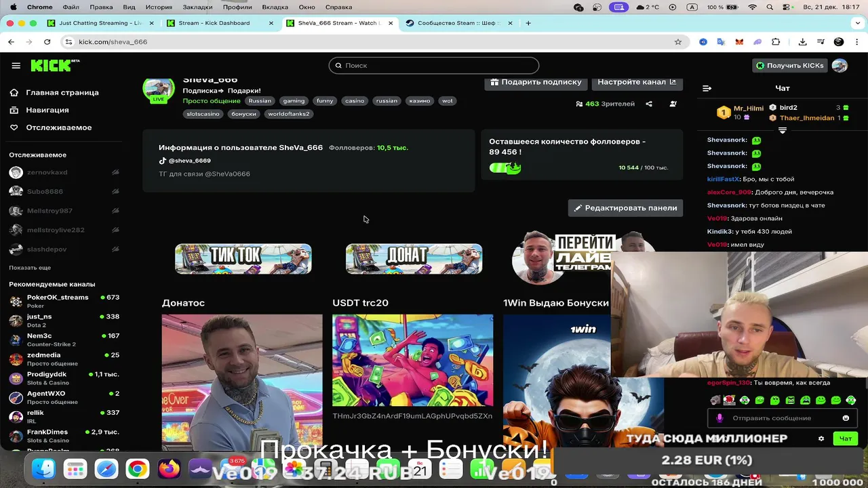Click the crying green emote in chat
Viewport: 868px width, 488px height.
[805, 400]
